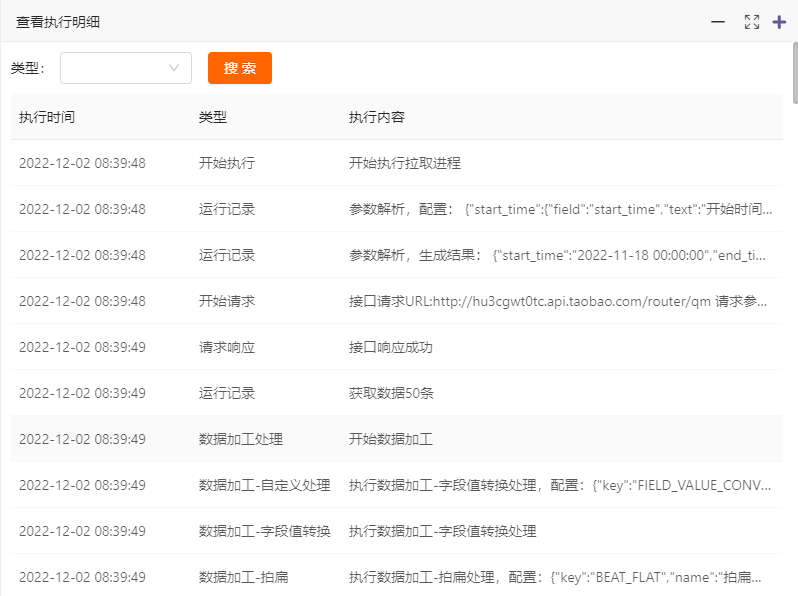Click the 数据加工-字段值转换 type cell
Image resolution: width=798 pixels, height=596 pixels.
click(x=264, y=531)
